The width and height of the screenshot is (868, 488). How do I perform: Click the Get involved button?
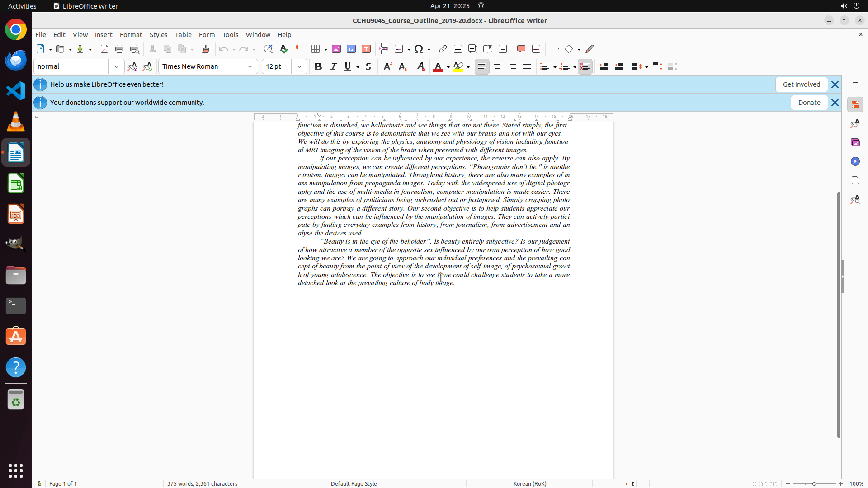[801, 84]
